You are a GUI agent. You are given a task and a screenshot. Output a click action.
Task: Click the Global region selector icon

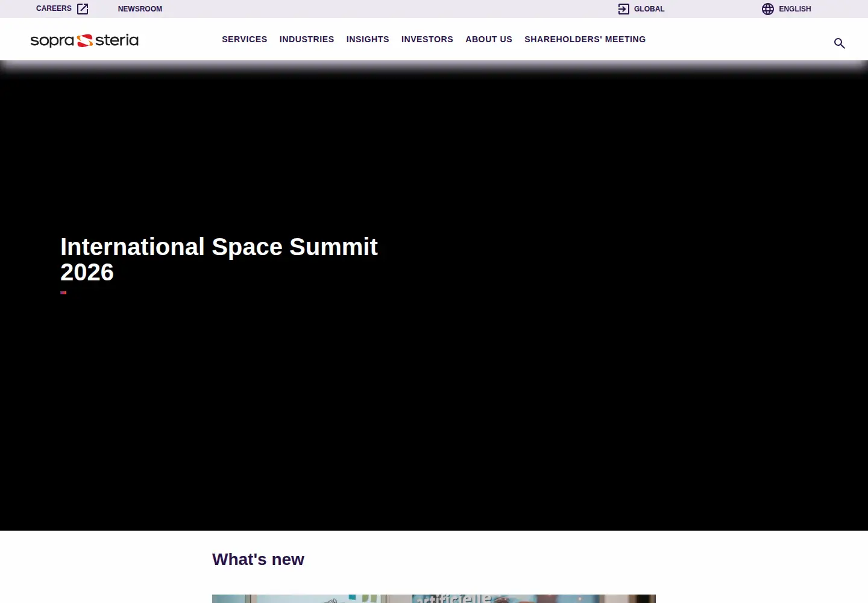(x=624, y=9)
